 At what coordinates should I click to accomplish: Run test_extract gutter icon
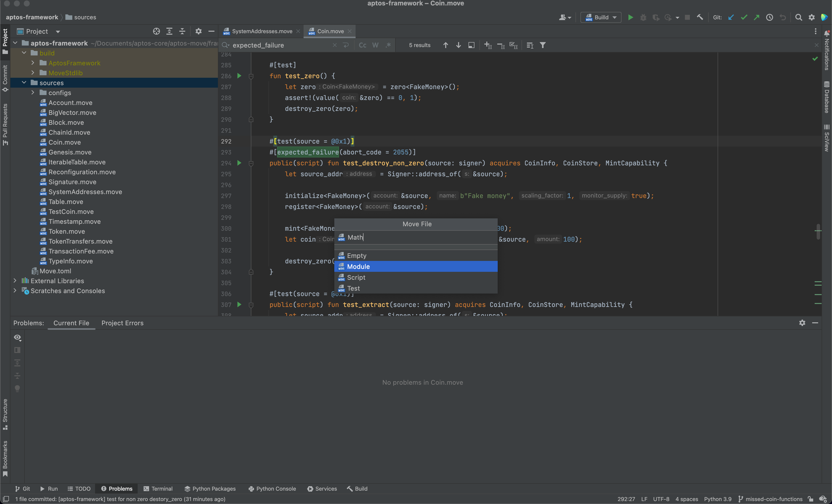click(239, 304)
